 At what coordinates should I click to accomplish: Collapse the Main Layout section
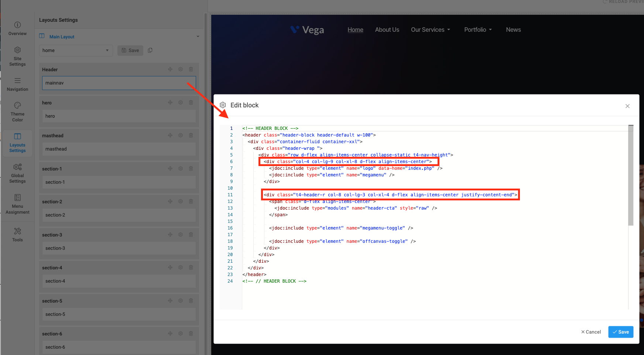click(198, 37)
